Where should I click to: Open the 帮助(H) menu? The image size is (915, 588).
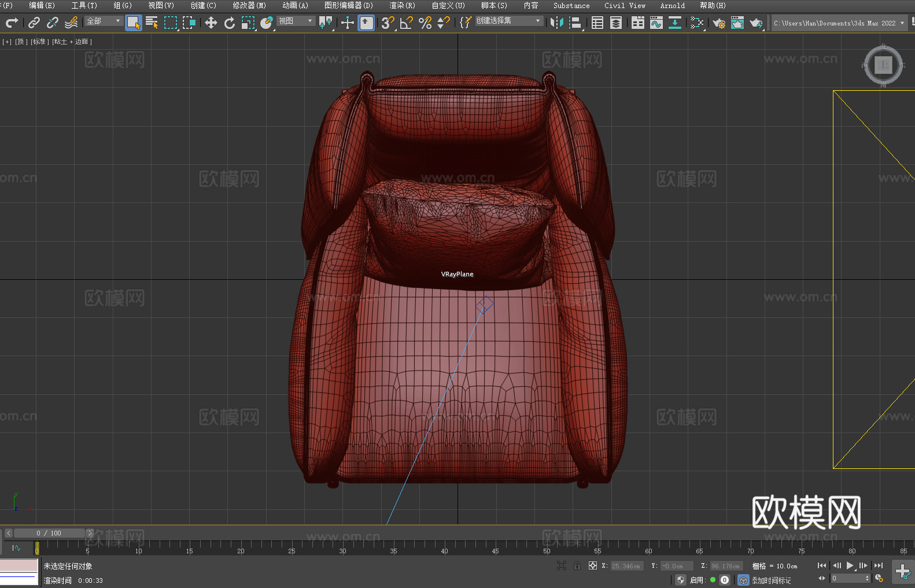(x=713, y=5)
